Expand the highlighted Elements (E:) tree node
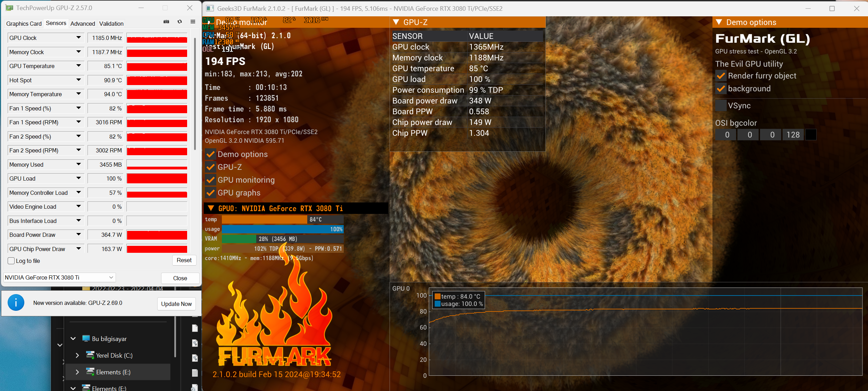The height and width of the screenshot is (391, 868). tap(77, 372)
